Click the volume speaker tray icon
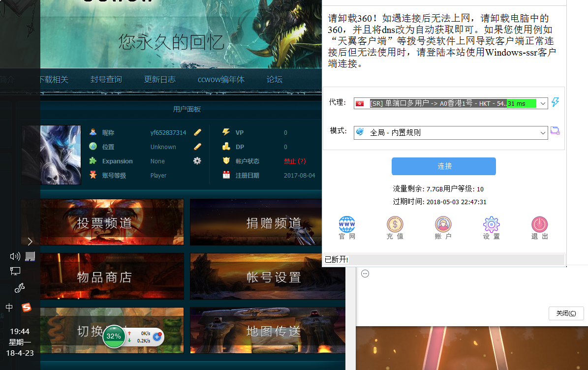588x370 pixels. click(15, 256)
